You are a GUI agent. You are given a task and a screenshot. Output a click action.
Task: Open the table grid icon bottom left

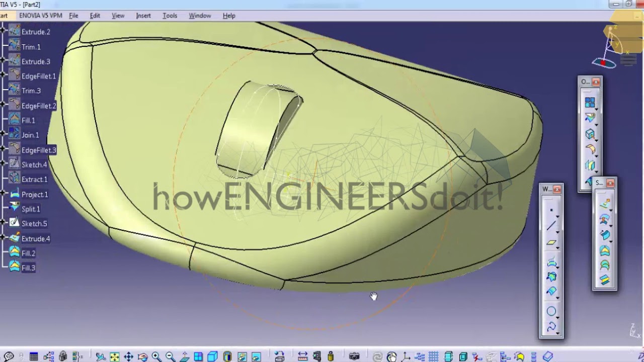34,356
